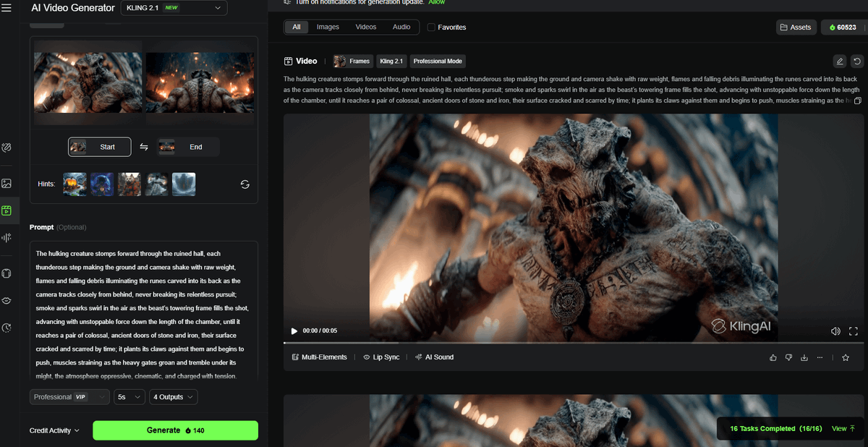The width and height of the screenshot is (868, 447).
Task: Open the AI effects wand sidebar icon
Action: click(x=7, y=148)
